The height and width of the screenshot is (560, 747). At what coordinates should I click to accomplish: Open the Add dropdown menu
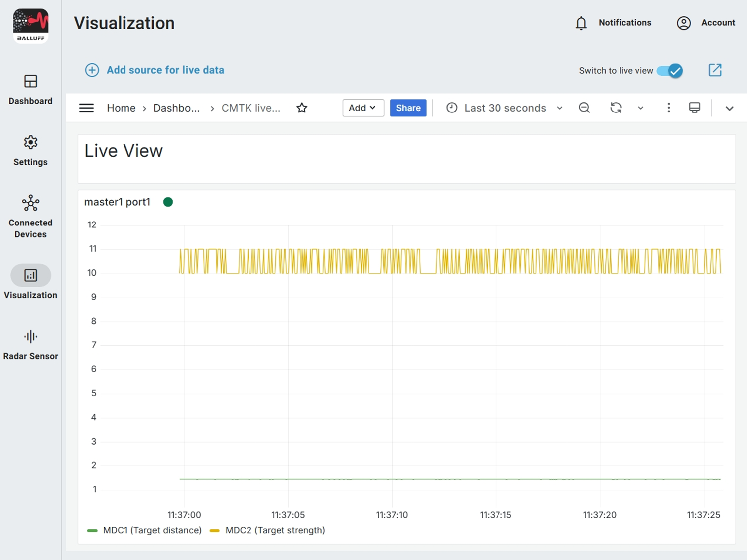tap(363, 108)
